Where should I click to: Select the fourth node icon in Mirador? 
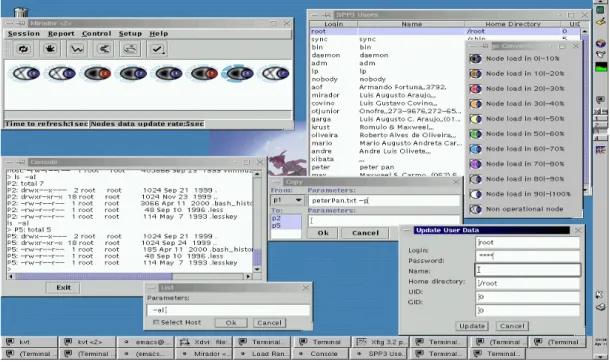coord(133,73)
